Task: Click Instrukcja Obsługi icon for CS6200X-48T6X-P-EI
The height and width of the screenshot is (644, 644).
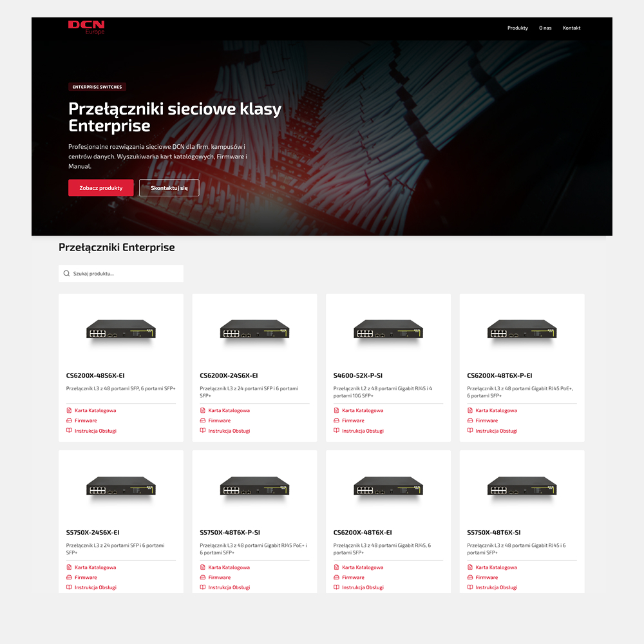Action: point(470,430)
